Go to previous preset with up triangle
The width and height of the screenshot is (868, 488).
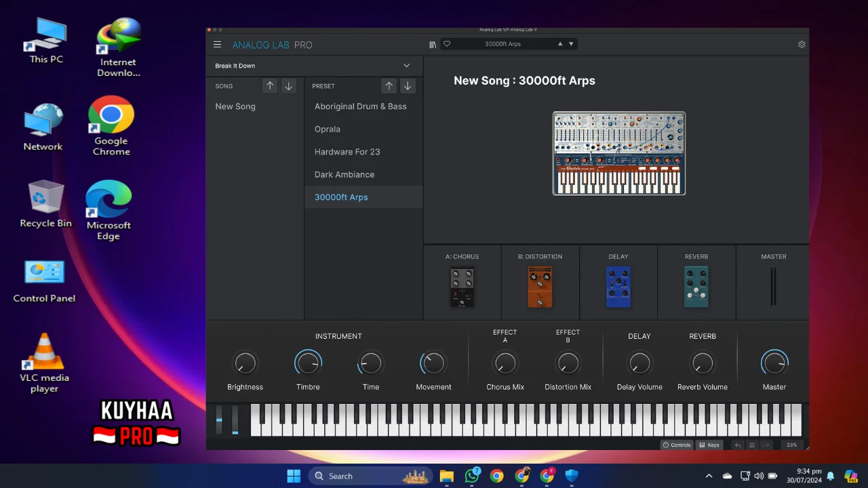coord(560,44)
